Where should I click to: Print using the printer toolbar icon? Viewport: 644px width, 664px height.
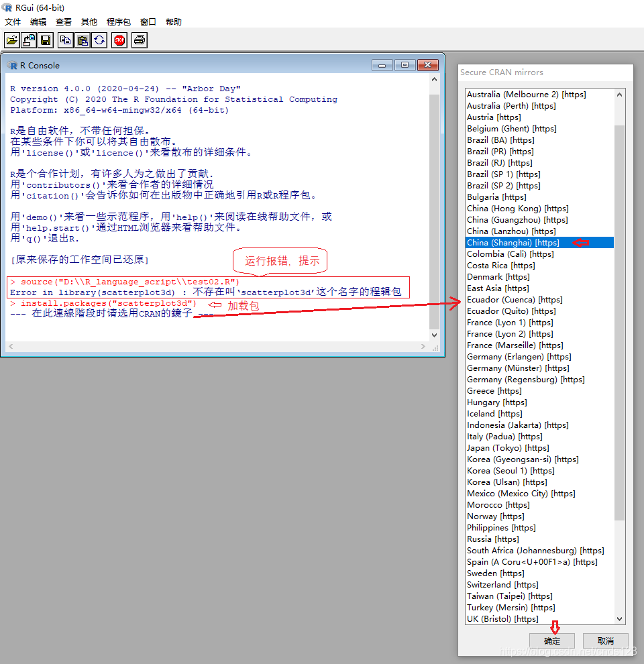pyautogui.click(x=140, y=40)
